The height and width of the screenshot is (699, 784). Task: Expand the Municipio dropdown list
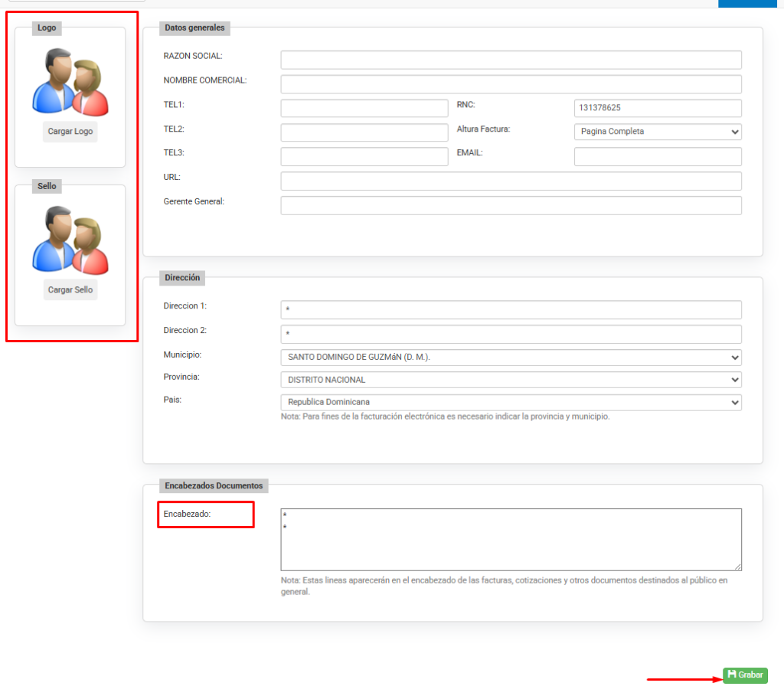pyautogui.click(x=511, y=358)
